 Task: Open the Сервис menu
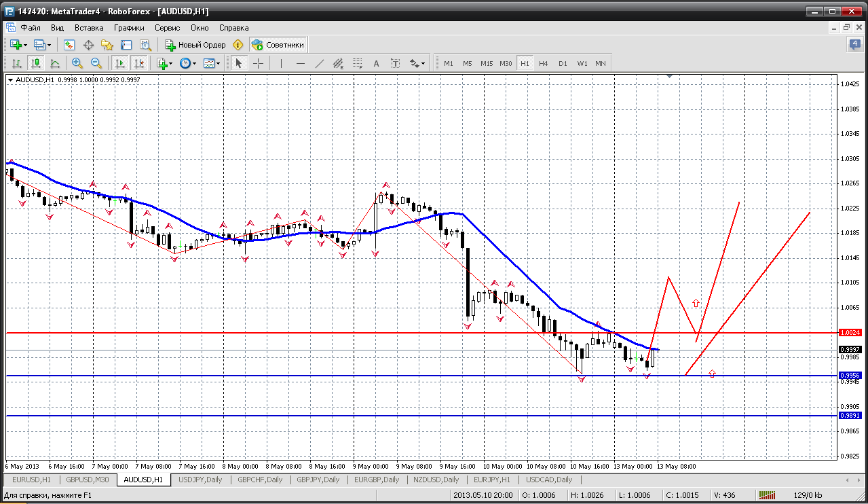(168, 28)
